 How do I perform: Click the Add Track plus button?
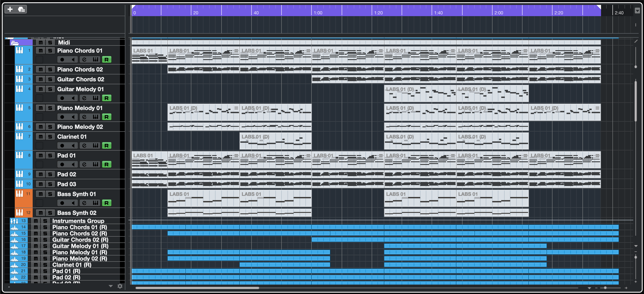[x=10, y=9]
